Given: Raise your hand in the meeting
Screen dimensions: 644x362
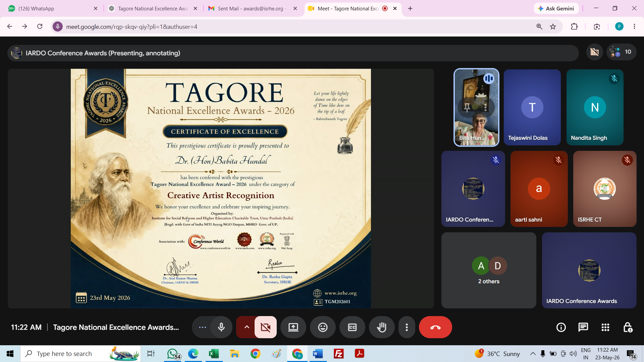Looking at the screenshot, I should (x=382, y=327).
